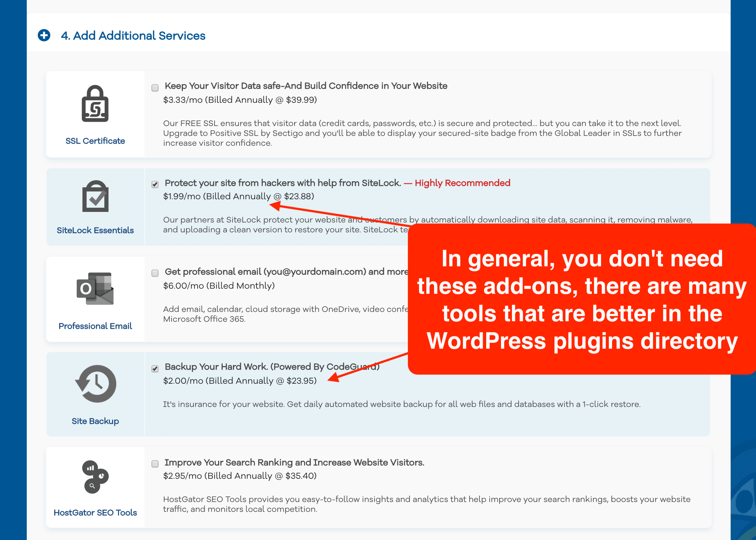Click the SSL Certificate label
Viewport: 756px width, 540px height.
pos(95,141)
